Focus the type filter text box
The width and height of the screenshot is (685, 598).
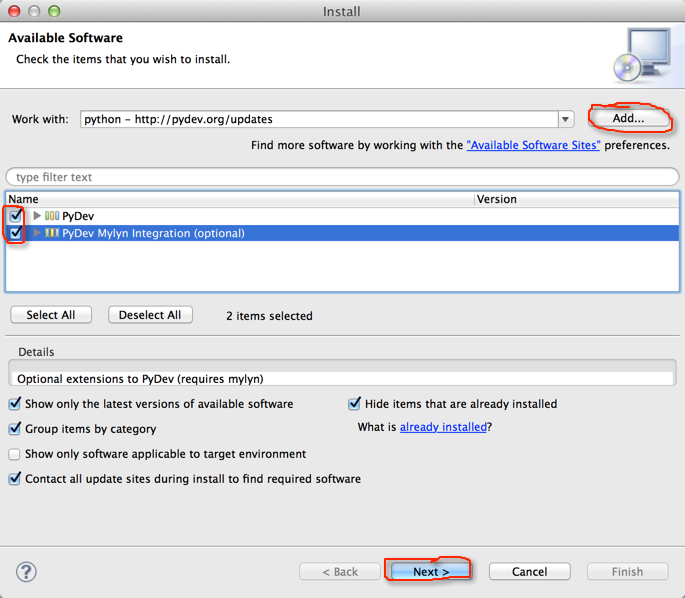pos(342,177)
